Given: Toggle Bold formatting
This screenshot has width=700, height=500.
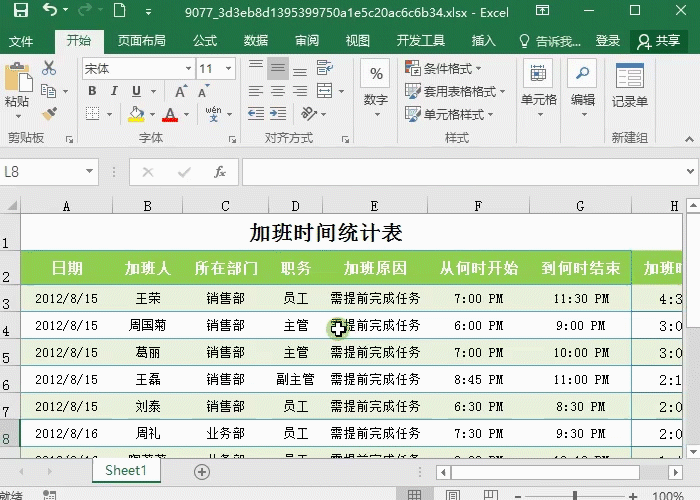Looking at the screenshot, I should (92, 91).
